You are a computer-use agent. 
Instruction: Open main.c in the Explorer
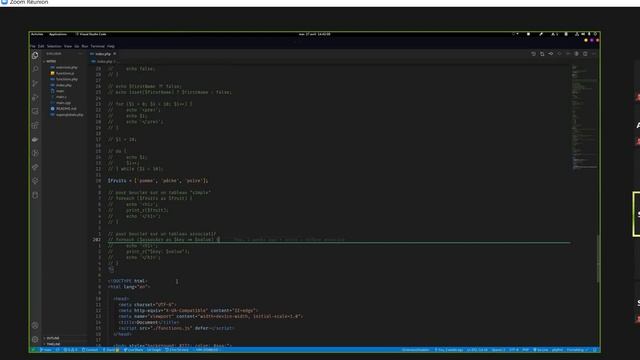click(60, 97)
